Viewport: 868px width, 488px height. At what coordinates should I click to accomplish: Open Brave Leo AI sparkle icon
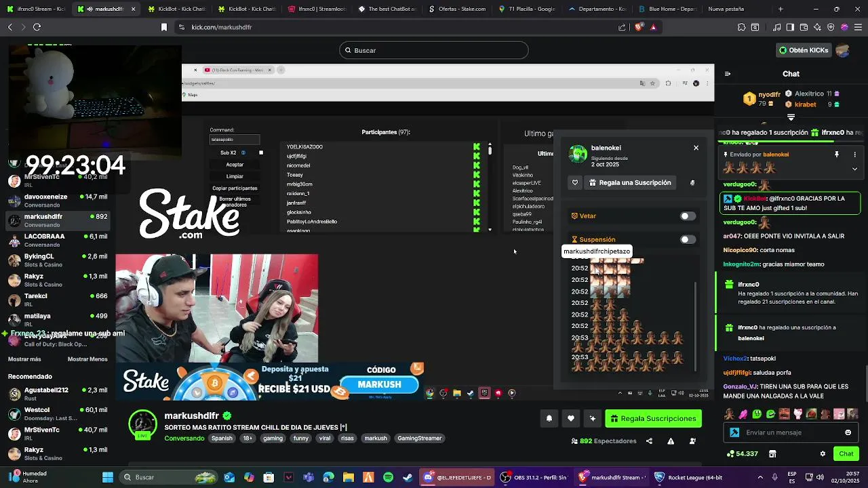(817, 27)
